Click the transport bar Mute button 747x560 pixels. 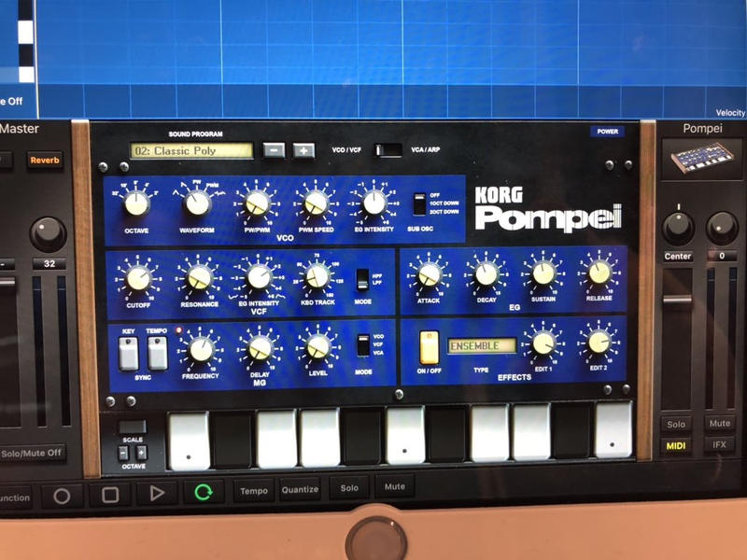point(394,486)
